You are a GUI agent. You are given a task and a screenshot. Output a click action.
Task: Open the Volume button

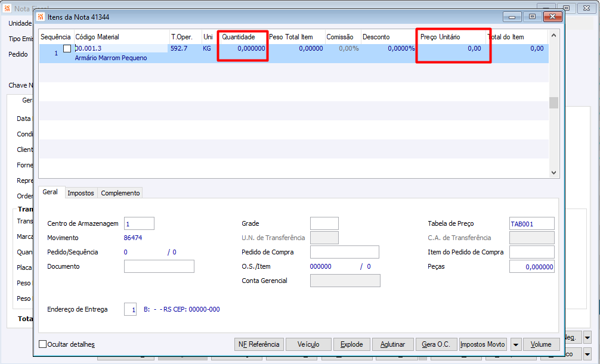tap(541, 344)
